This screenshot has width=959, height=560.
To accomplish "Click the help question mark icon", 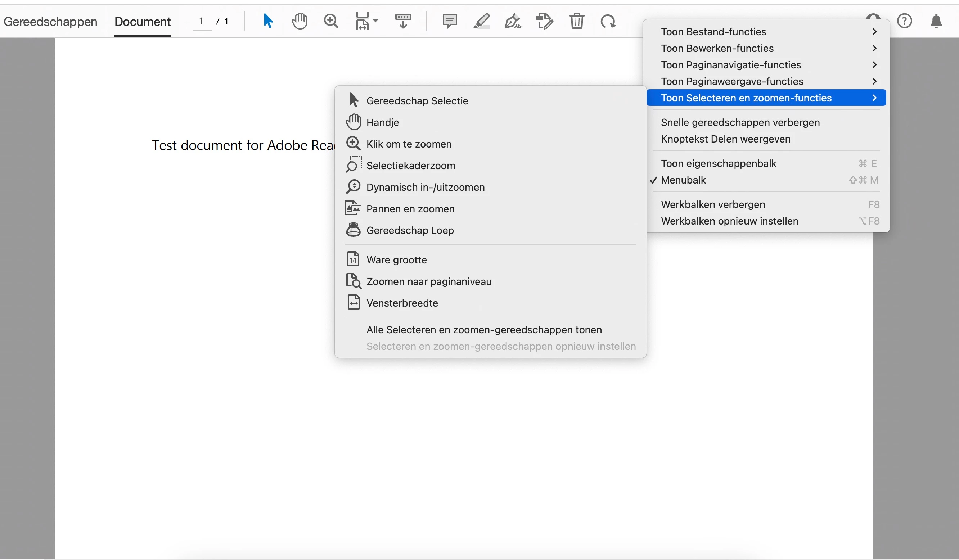I will [x=904, y=21].
